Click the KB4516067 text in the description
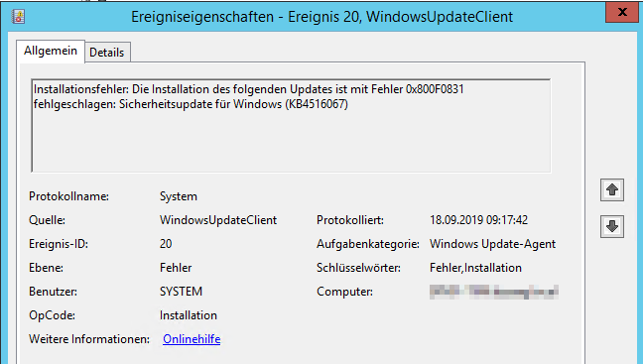The height and width of the screenshot is (364, 643). (317, 104)
